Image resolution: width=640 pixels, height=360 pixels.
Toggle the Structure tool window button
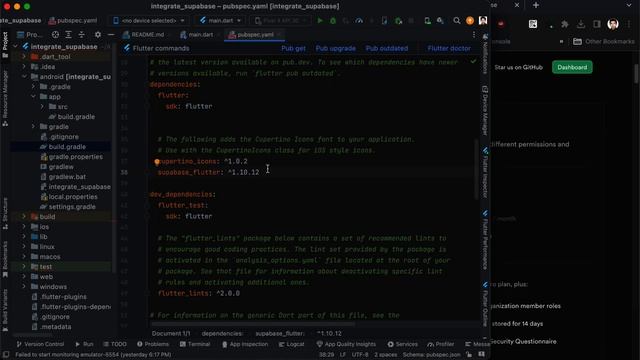click(x=5, y=213)
